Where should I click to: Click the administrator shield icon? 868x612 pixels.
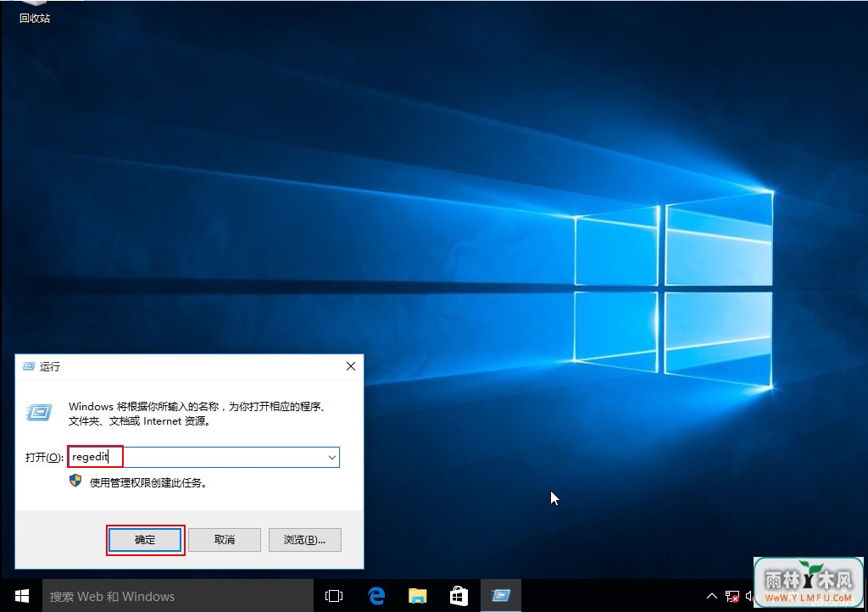tap(75, 481)
